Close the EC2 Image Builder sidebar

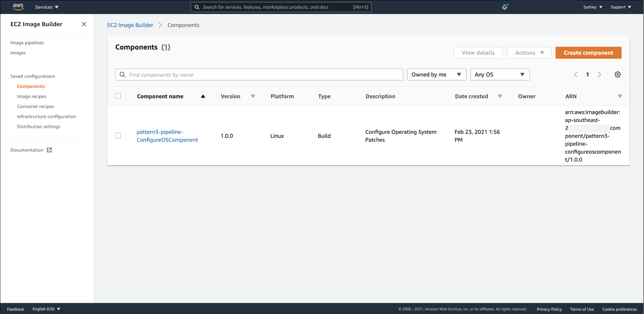coord(84,24)
